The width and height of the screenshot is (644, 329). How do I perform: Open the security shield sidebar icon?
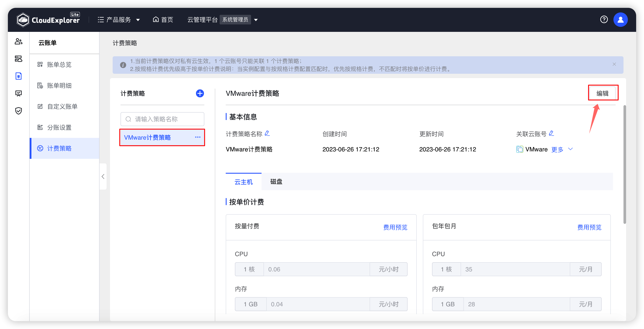click(x=19, y=111)
